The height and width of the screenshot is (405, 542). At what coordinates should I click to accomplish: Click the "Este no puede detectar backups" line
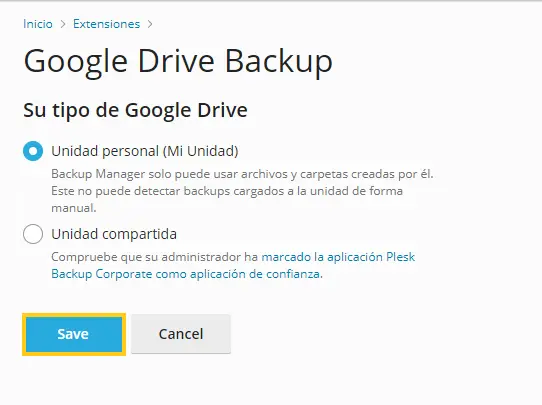pos(227,191)
